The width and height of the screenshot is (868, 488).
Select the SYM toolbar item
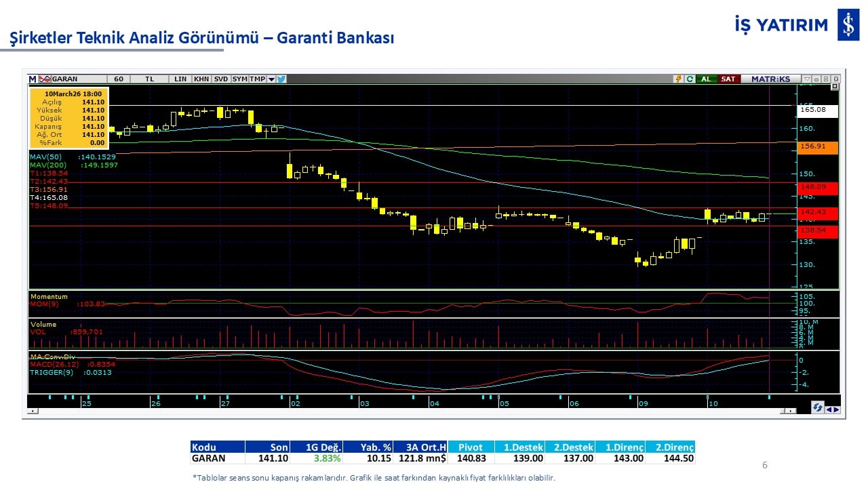click(239, 79)
